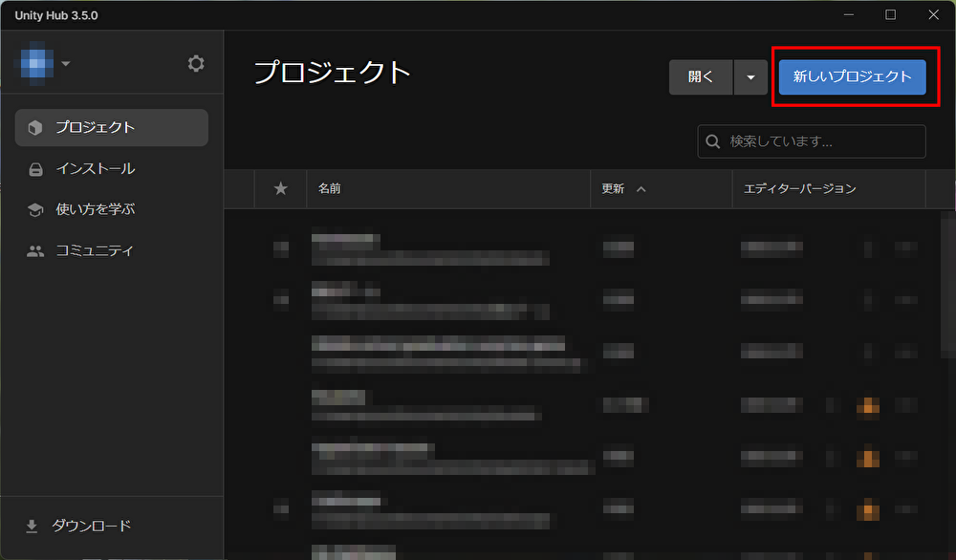Close the Unity Hub window
This screenshot has width=956, height=560.
point(933,14)
